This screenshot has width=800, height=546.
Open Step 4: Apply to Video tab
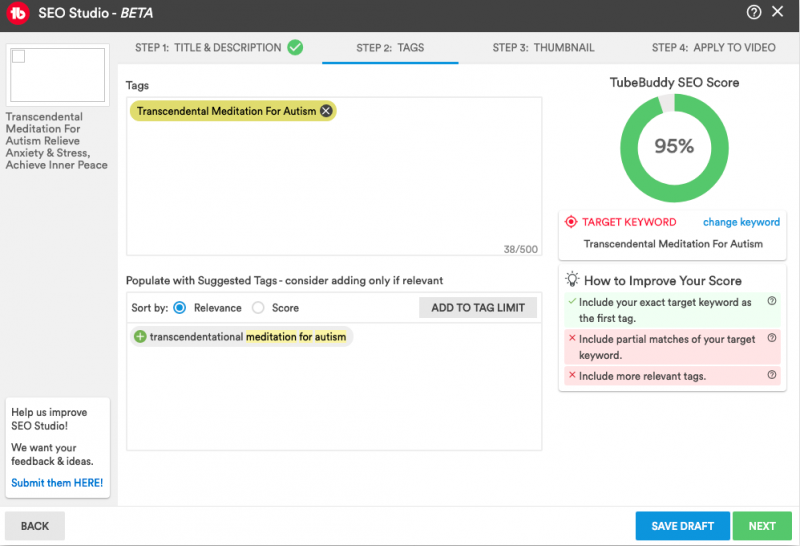coord(712,47)
